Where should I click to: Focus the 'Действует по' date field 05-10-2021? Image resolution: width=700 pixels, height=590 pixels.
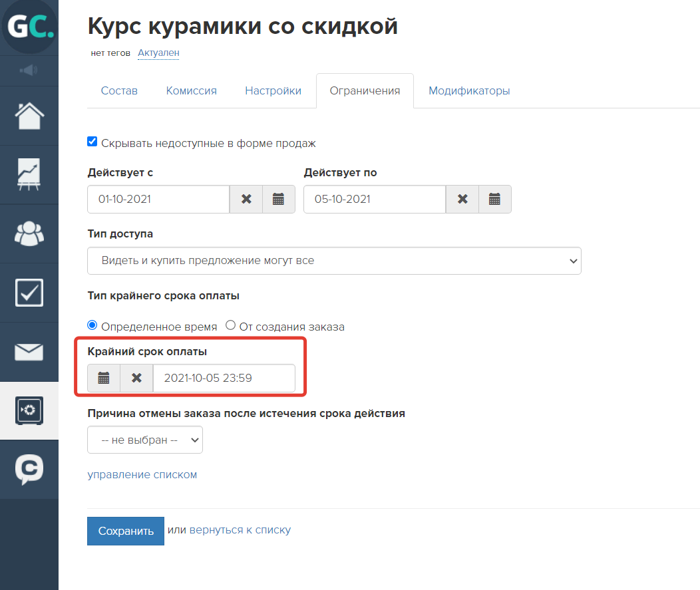[x=375, y=199]
